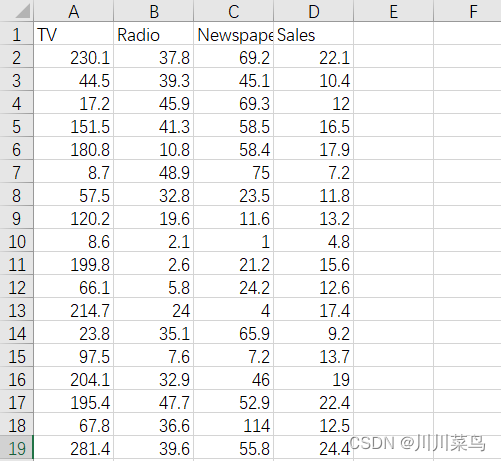Select column F header
This screenshot has height=461, width=501.
[x=468, y=11]
